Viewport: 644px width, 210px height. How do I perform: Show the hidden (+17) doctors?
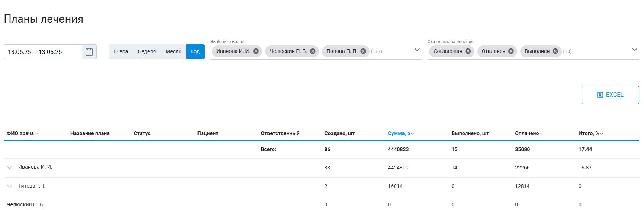(x=377, y=51)
